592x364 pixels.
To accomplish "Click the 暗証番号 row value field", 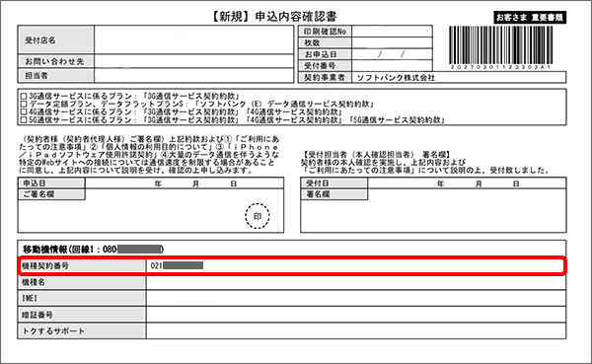I will pos(356,315).
